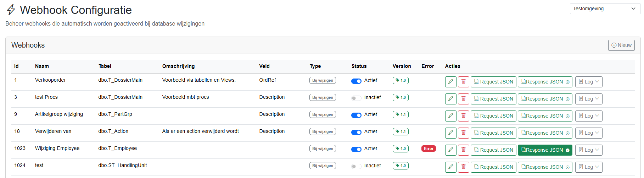Delete the Wijziging Employee webhook
Image resolution: width=644 pixels, height=178 pixels.
tap(463, 150)
